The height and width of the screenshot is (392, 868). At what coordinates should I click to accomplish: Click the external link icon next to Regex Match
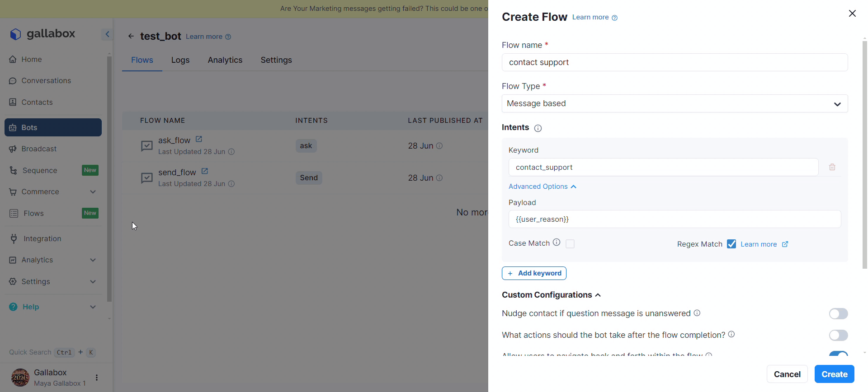pyautogui.click(x=785, y=244)
